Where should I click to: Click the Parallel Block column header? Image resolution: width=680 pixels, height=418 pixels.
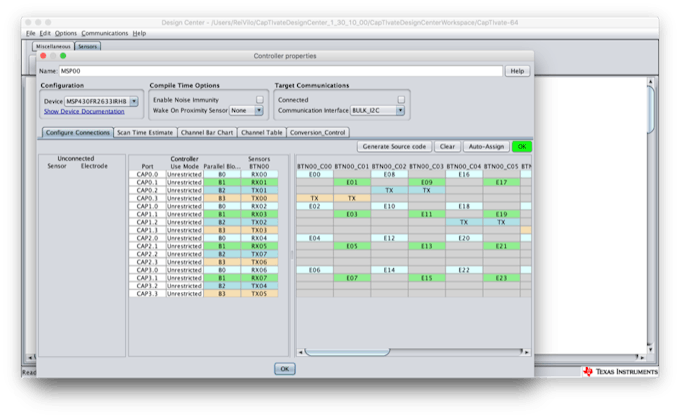click(x=222, y=167)
